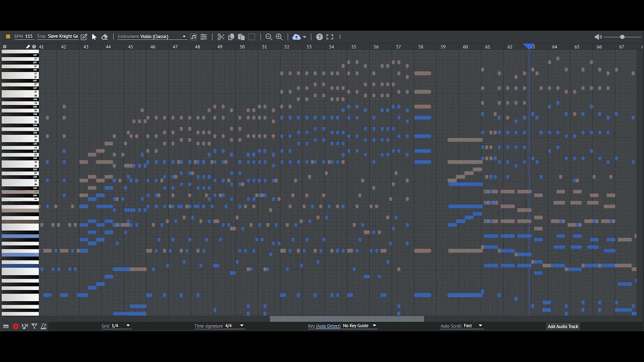The width and height of the screenshot is (644, 362).
Task: Open the Key guide dropdown showing No Key Guide
Action: tap(359, 326)
